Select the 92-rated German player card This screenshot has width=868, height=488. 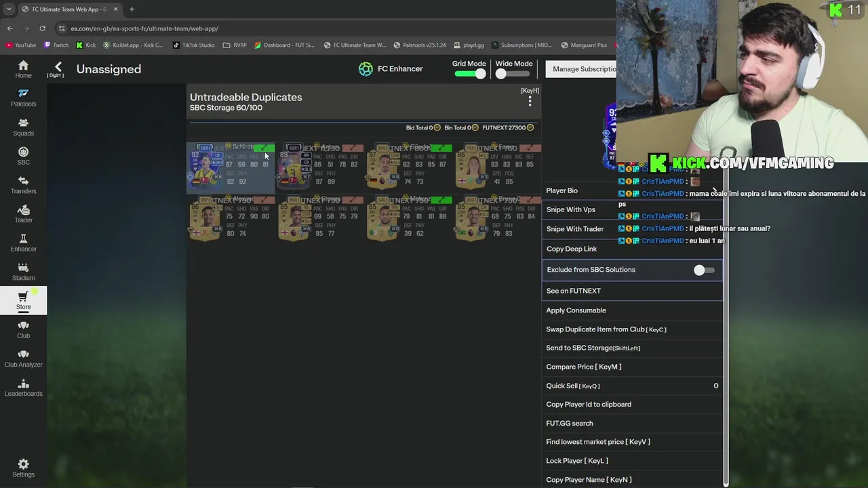pyautogui.click(x=231, y=167)
